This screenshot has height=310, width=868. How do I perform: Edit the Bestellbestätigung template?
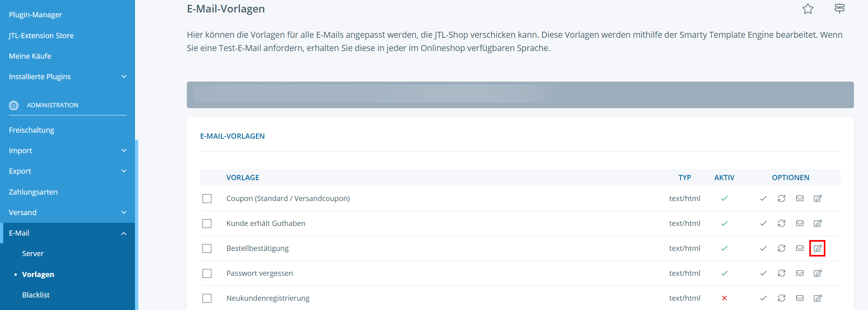(x=817, y=248)
